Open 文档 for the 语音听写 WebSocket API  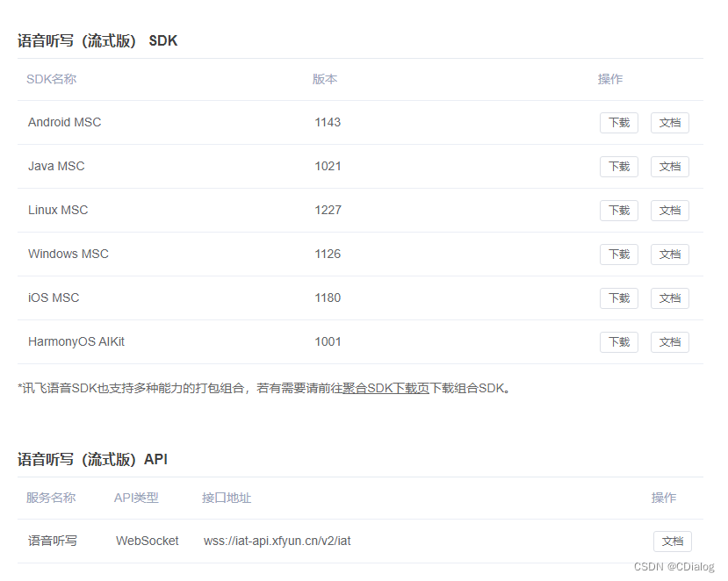click(x=673, y=542)
